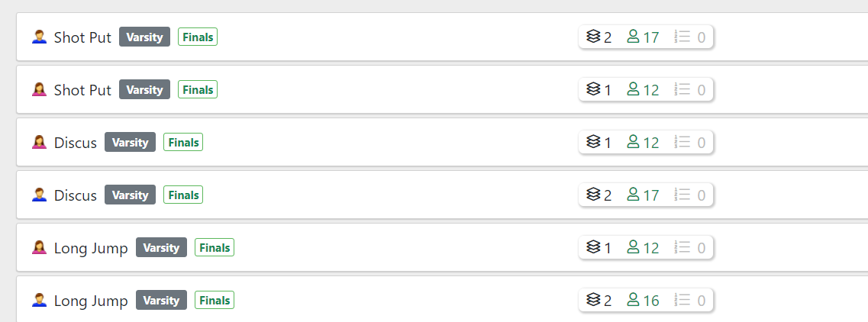868x322 pixels.
Task: Click the girls Shot Put female athlete icon
Action: coord(39,89)
